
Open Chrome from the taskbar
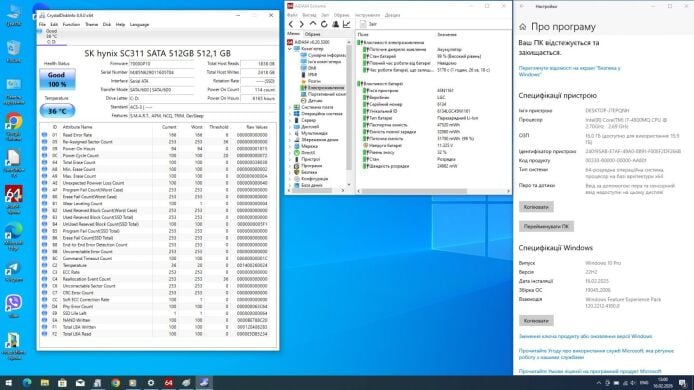[x=116, y=383]
